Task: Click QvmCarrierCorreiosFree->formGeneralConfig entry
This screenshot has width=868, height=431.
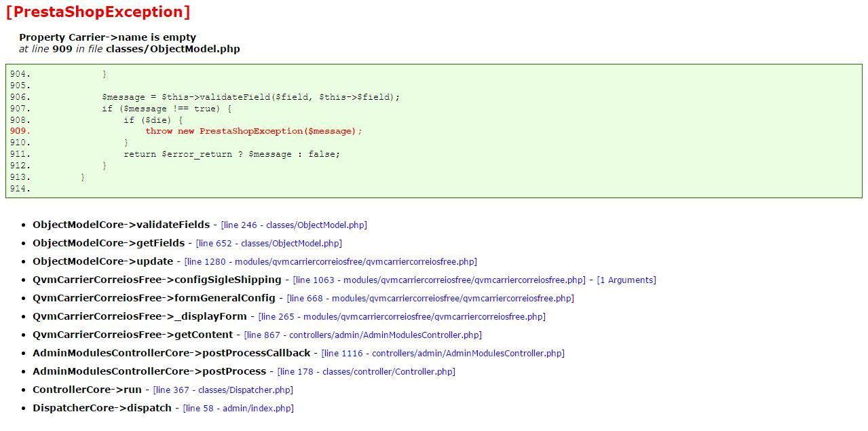Action: click(154, 298)
